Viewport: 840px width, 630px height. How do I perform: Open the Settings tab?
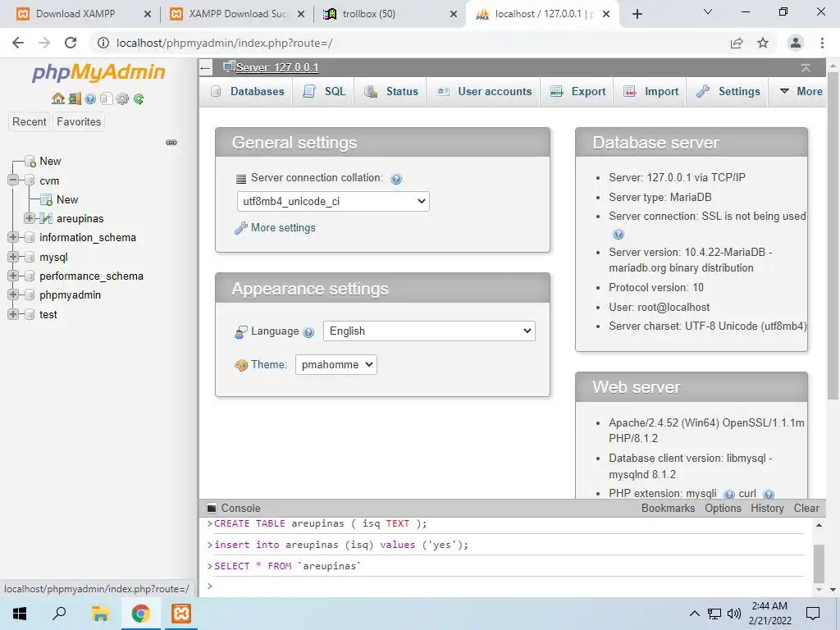pos(728,92)
